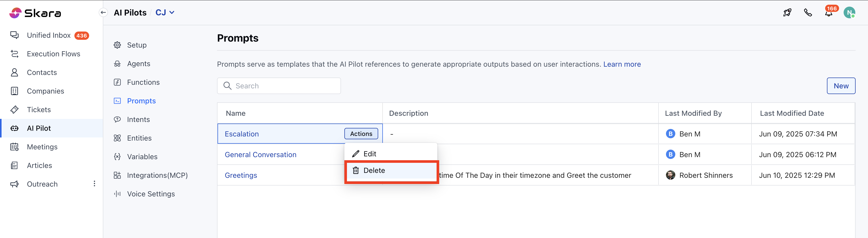Open the Tickets section
Image resolution: width=868 pixels, height=238 pixels.
39,110
